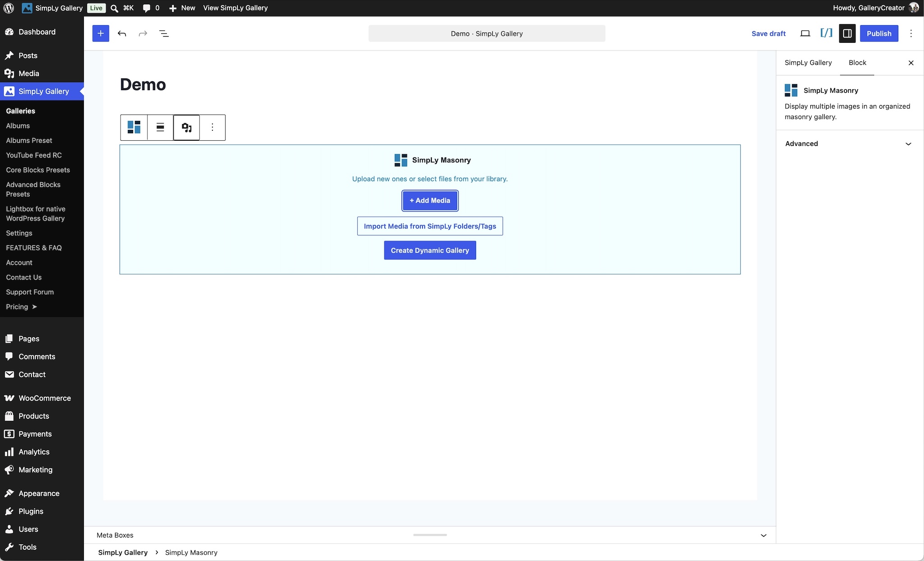Select SimpLy Gallery in footer breadcrumb
The image size is (924, 561).
pyautogui.click(x=123, y=552)
